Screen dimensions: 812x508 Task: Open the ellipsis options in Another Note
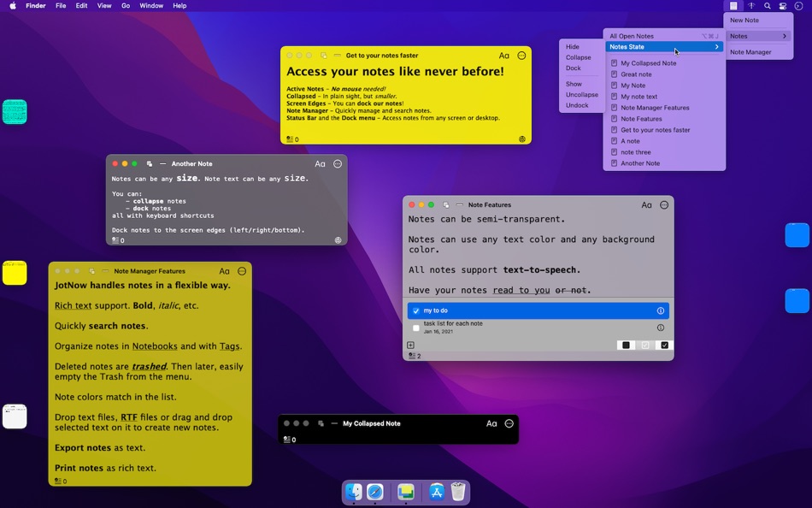pyautogui.click(x=338, y=164)
